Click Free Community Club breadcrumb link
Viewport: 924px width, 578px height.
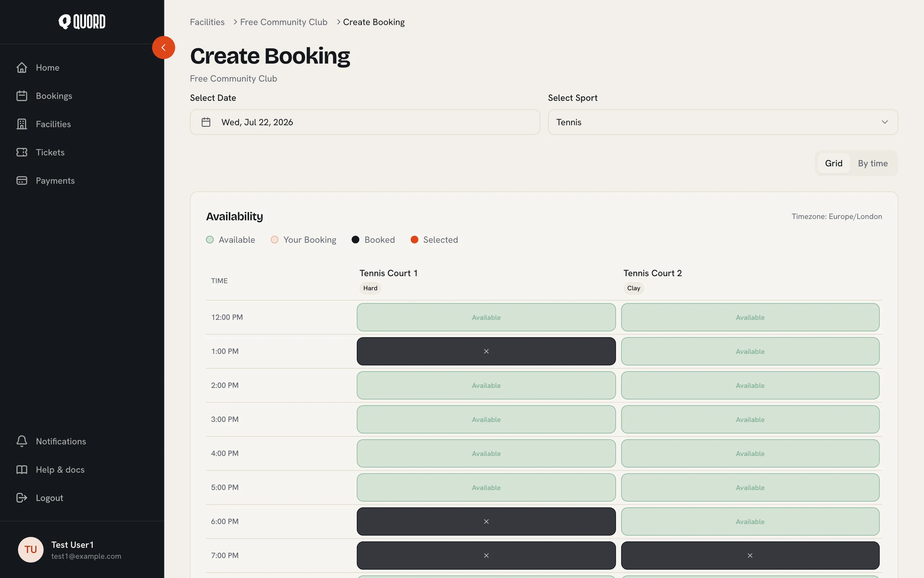[284, 22]
